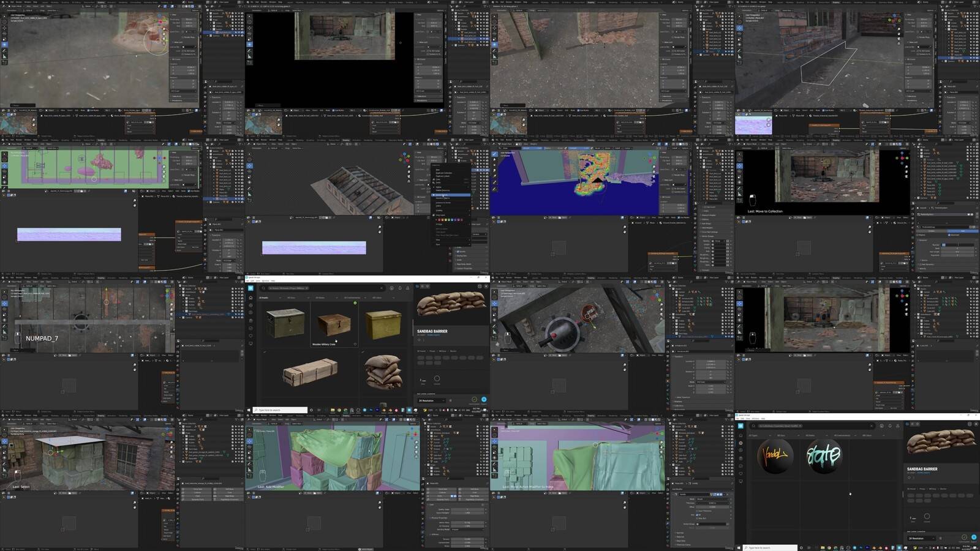The image size is (980, 551).
Task: Open Windows Start button below the crate assets
Action: pos(249,410)
